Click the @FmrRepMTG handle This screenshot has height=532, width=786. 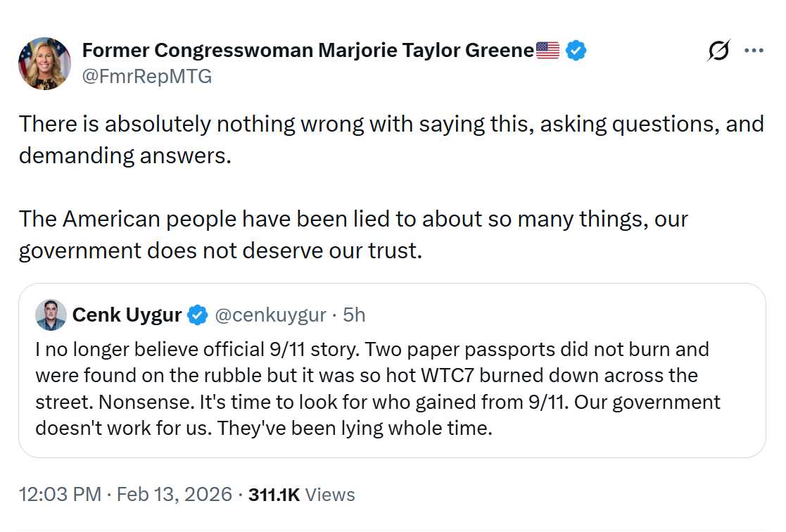click(147, 76)
